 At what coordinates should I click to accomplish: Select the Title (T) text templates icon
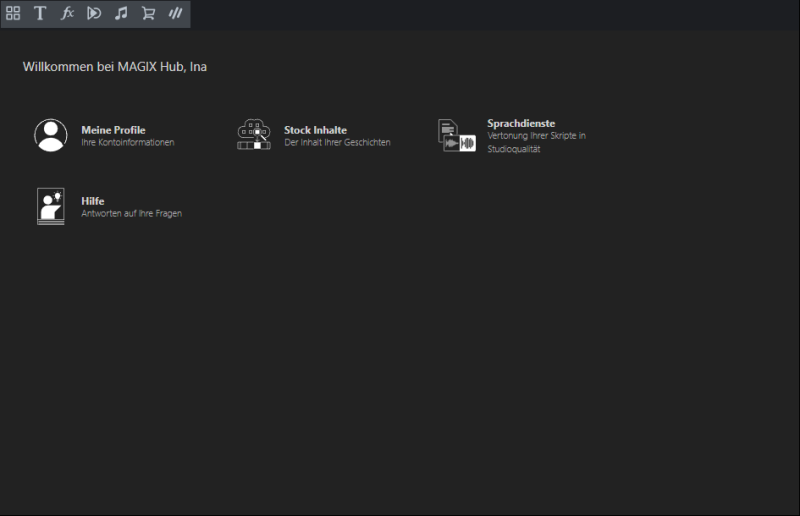(40, 14)
